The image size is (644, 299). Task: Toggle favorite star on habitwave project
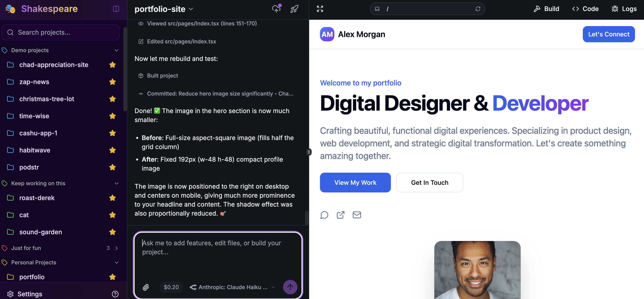113,150
